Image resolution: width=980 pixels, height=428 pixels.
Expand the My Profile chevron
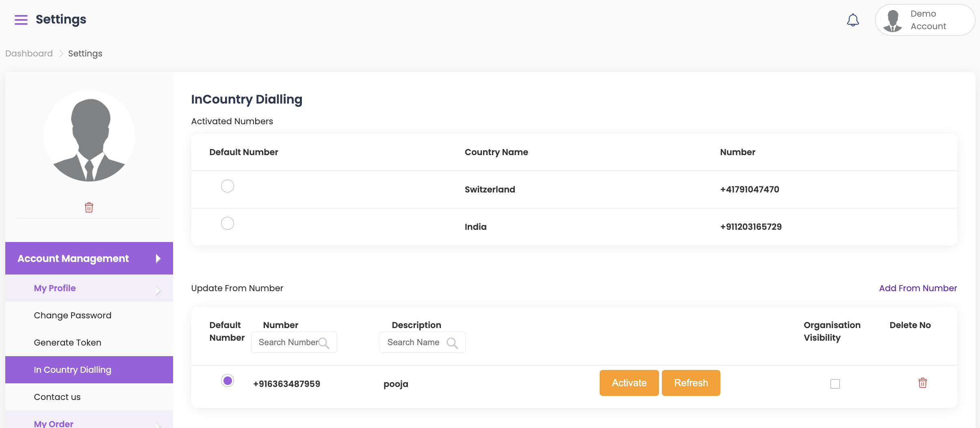[x=158, y=291]
